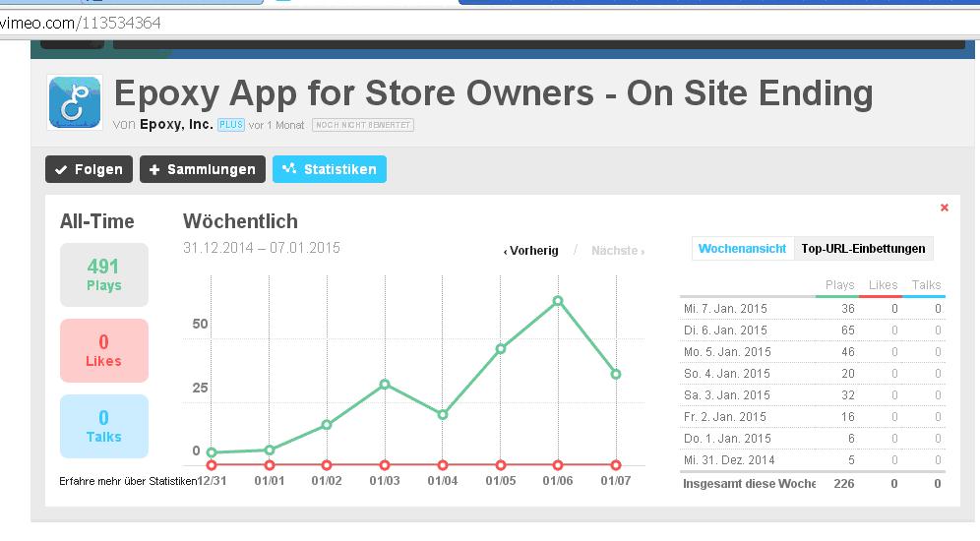Select green plays data point at 01/03

point(385,385)
